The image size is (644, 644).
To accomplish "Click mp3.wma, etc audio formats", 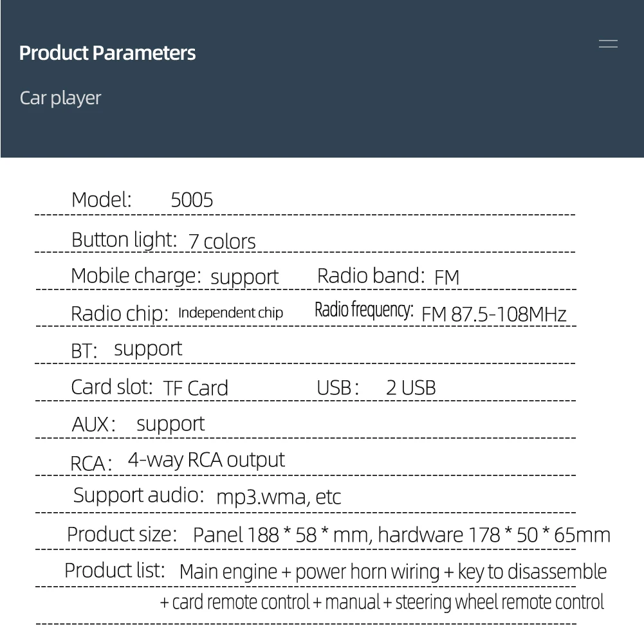I will click(x=279, y=497).
